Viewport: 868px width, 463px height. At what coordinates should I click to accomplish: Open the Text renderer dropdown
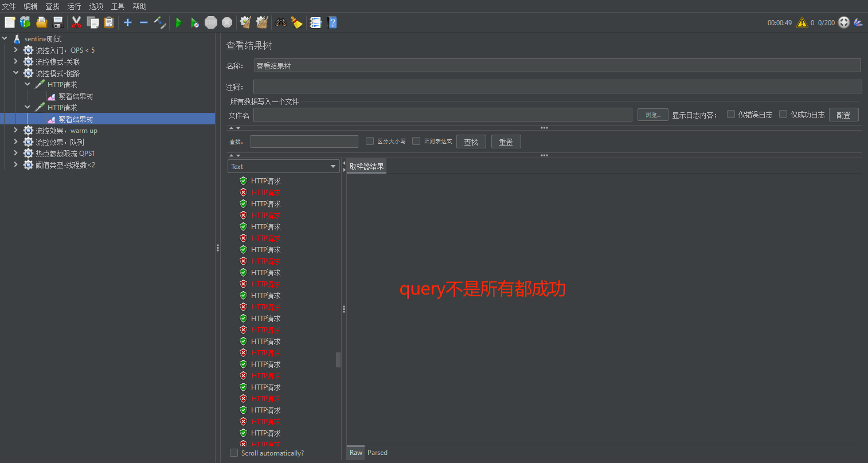coord(284,166)
